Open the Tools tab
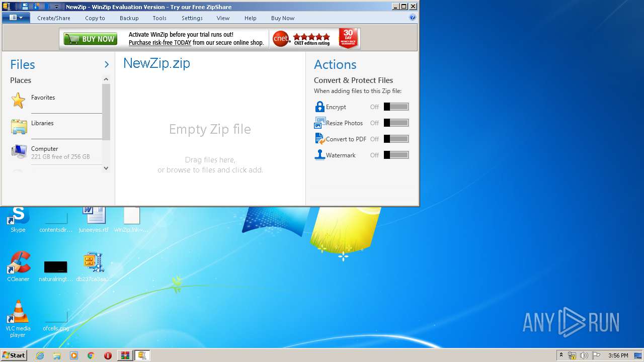 (159, 18)
